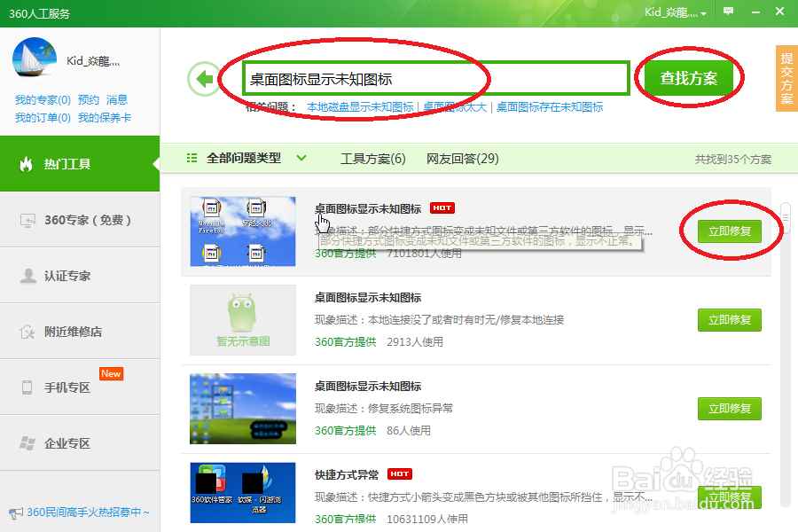The width and height of the screenshot is (798, 532).
Task: Click title 快捷方式异常
Action: (347, 475)
